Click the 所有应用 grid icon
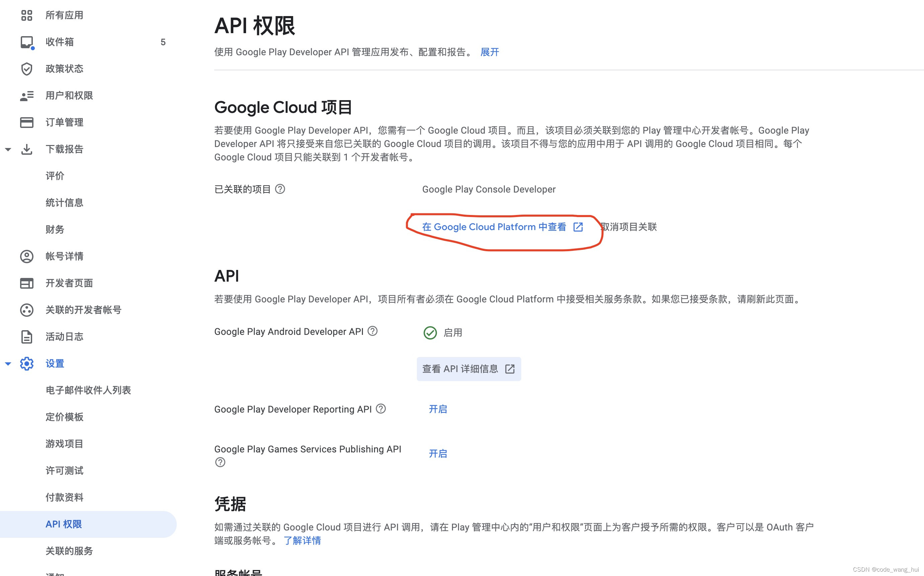Screen dimensions: 924x576 [x=27, y=15]
